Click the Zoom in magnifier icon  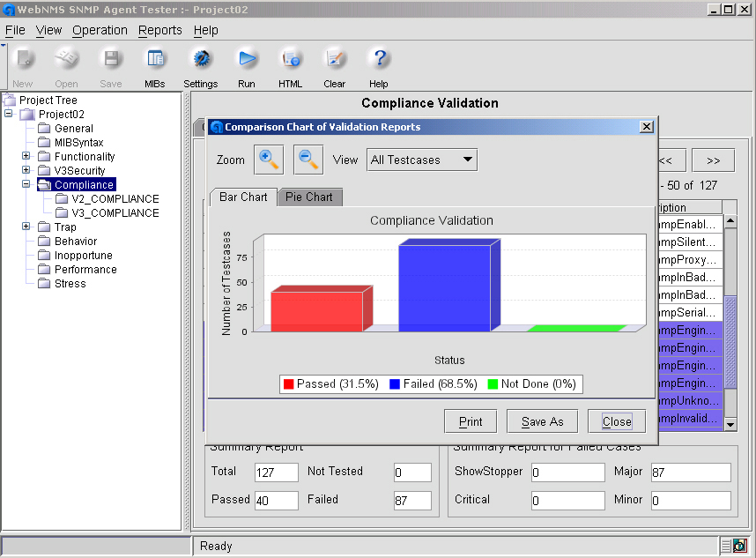point(269,160)
